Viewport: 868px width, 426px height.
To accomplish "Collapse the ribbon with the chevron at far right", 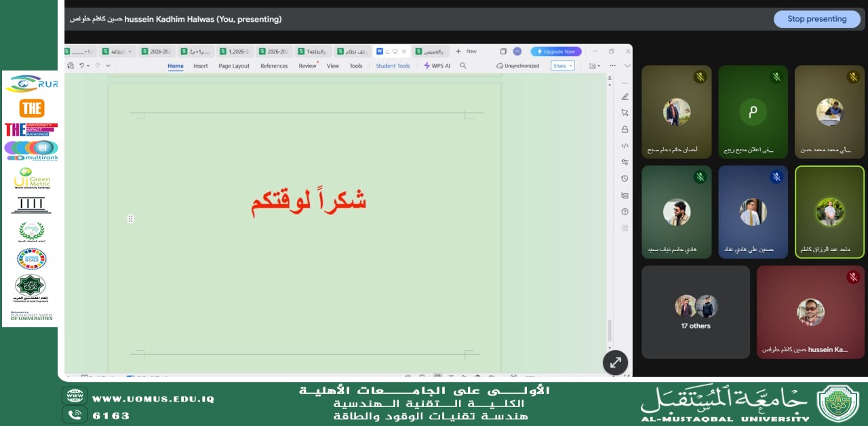I will tap(627, 65).
